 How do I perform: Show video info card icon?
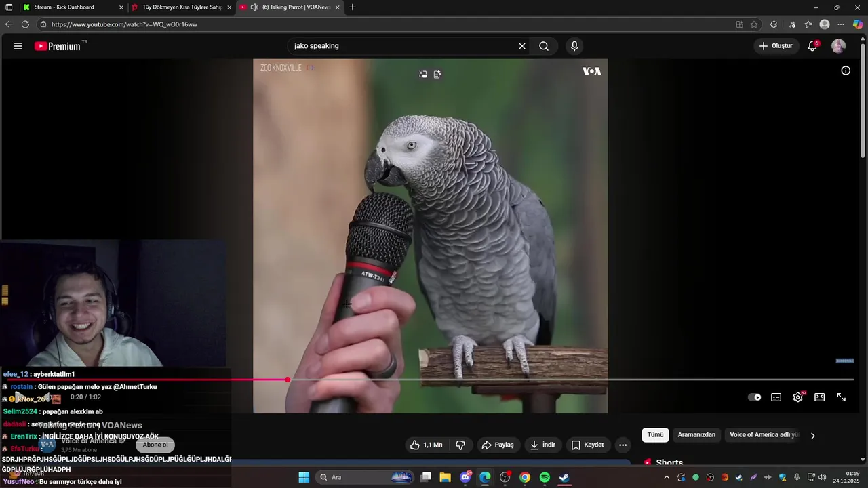[846, 70]
